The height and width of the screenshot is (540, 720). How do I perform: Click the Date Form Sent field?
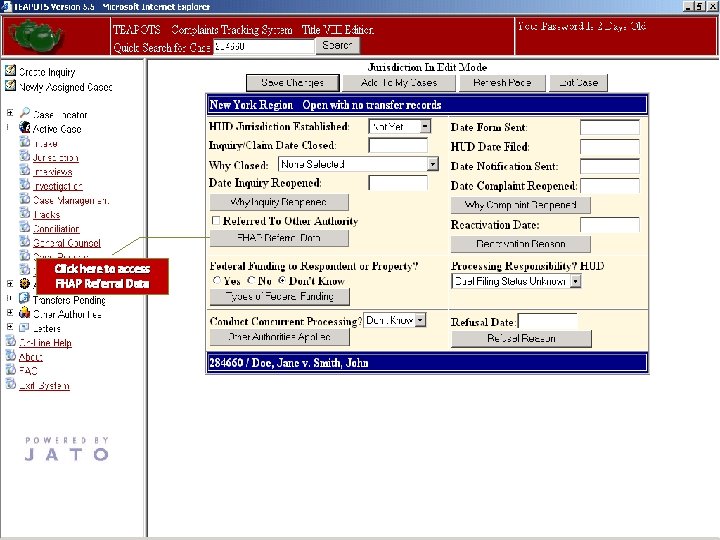click(610, 127)
